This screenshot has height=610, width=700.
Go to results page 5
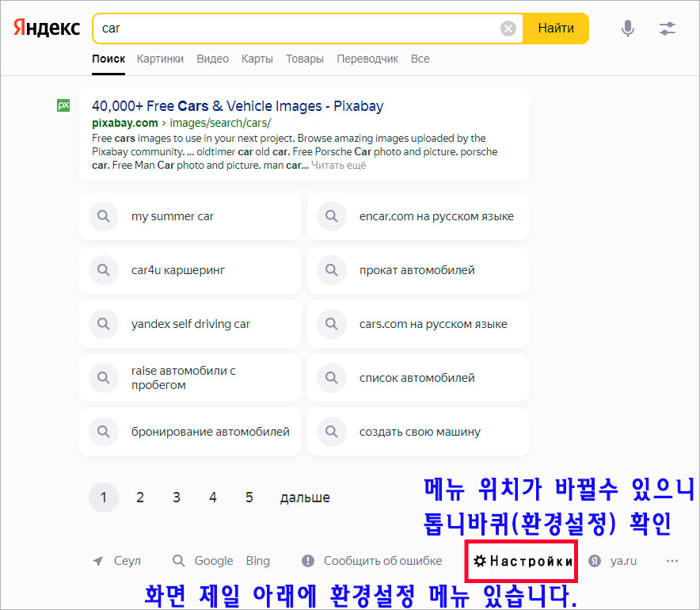(249, 497)
